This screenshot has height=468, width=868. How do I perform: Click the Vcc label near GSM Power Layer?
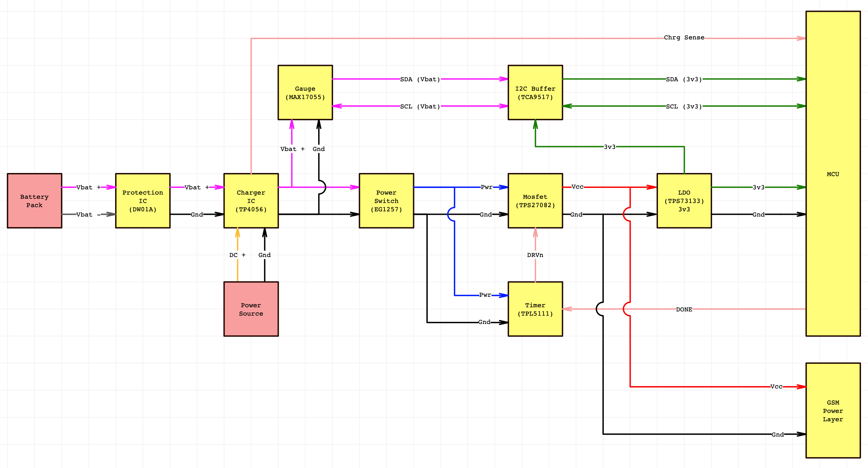coord(777,387)
